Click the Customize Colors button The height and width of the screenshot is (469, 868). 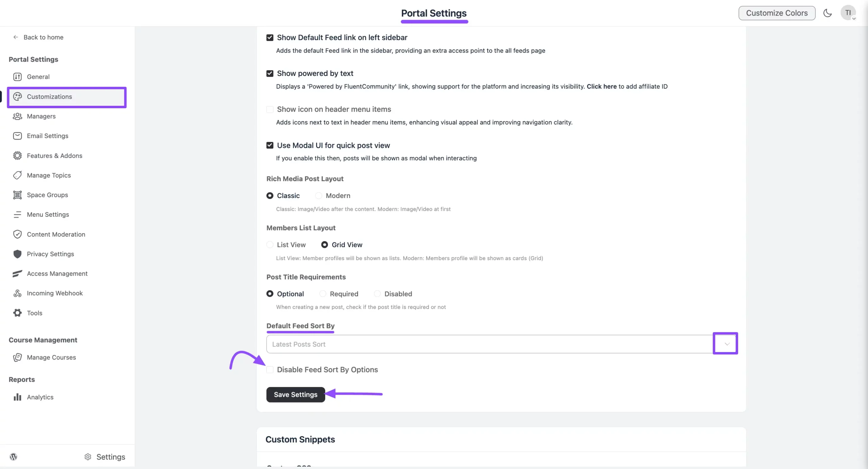pos(777,13)
